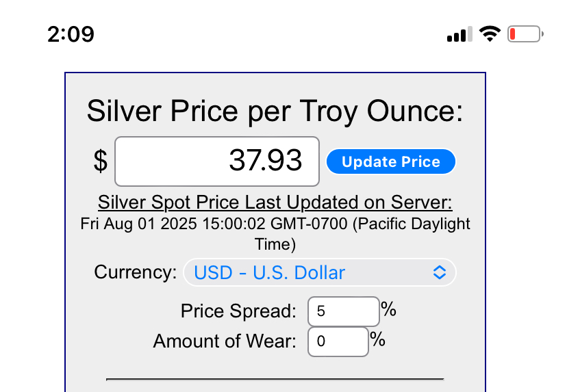This screenshot has height=392, width=567.
Task: Click the horizontal divider line below Amount of Wear
Action: 275,378
